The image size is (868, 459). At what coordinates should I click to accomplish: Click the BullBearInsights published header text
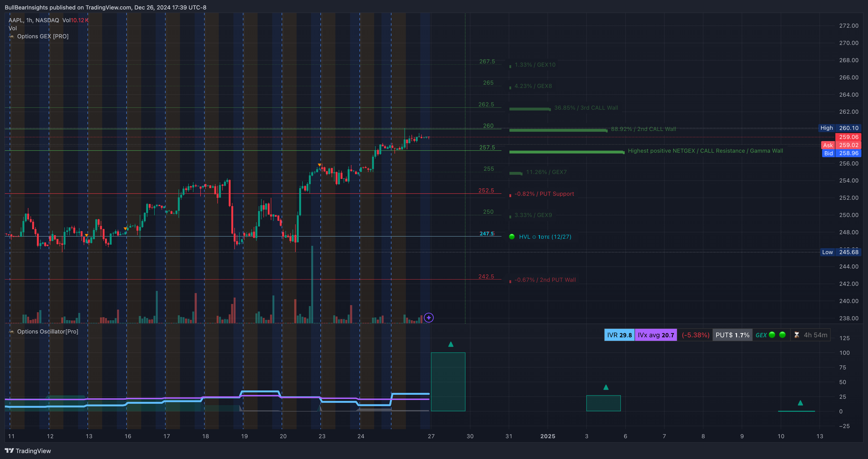coord(105,7)
